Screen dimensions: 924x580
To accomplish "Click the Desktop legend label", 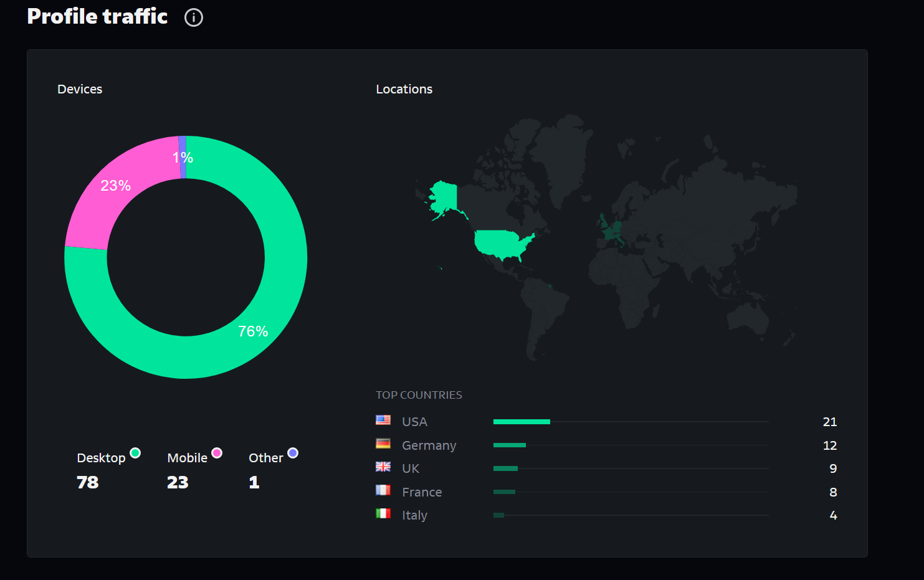I will pyautogui.click(x=101, y=458).
